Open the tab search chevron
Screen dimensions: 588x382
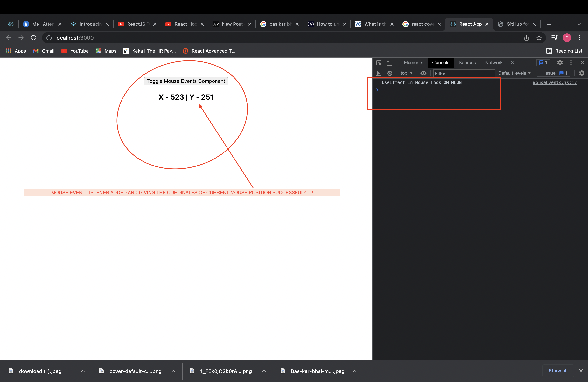[x=579, y=24]
